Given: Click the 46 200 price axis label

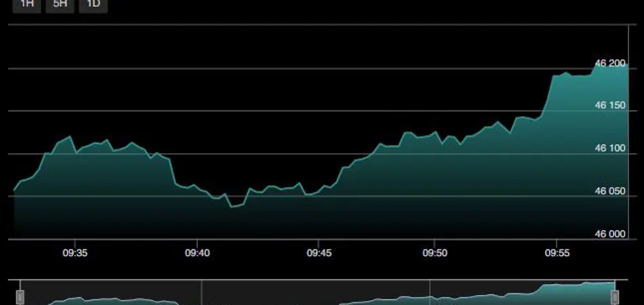Looking at the screenshot, I should 610,63.
